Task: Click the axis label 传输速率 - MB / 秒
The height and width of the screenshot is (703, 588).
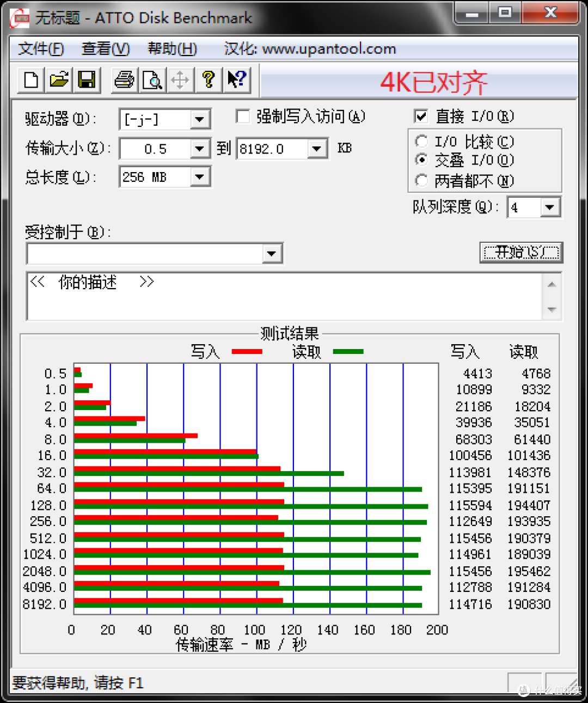Action: 241,645
